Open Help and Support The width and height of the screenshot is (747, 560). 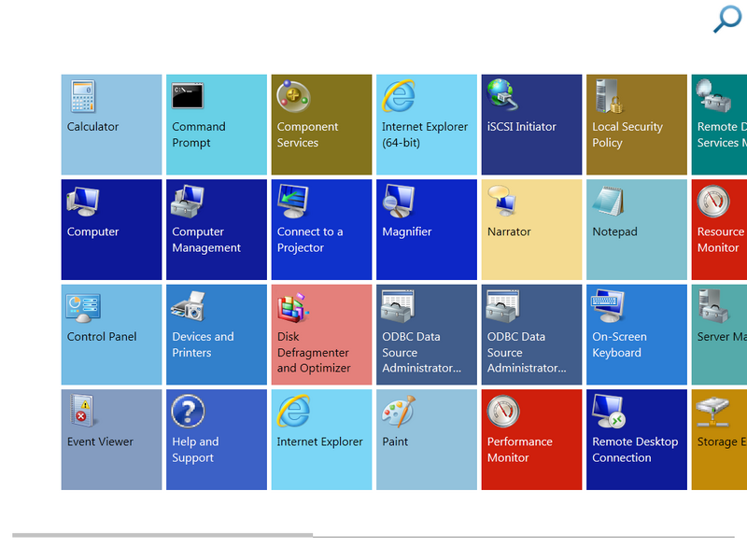217,440
